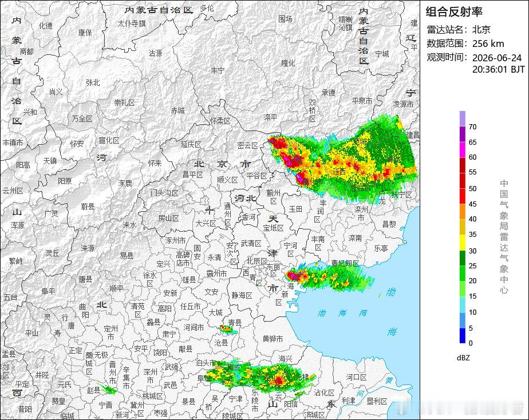
Task: Select the 宝坻区 label
Action: [x=273, y=228]
